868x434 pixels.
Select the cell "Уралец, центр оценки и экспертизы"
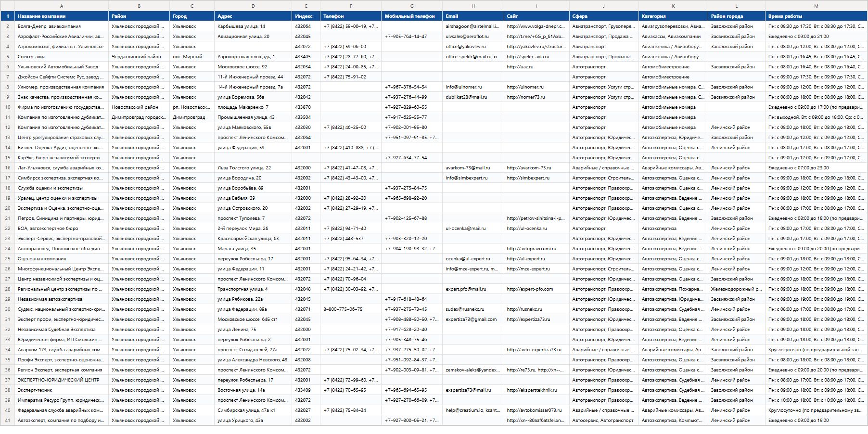pos(62,198)
